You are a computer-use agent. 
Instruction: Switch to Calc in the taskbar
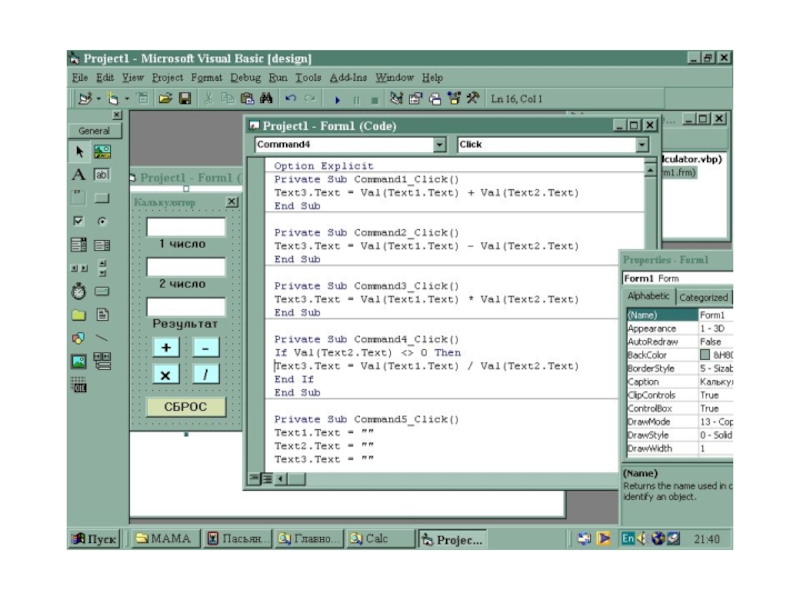tap(370, 539)
